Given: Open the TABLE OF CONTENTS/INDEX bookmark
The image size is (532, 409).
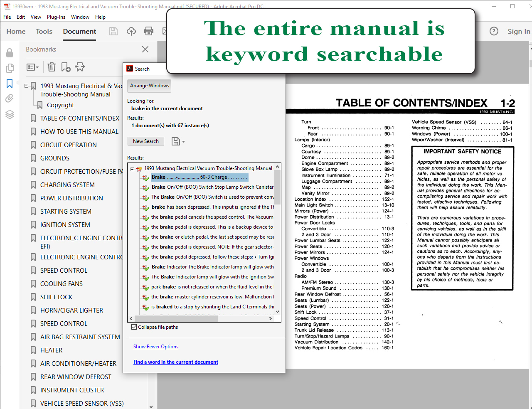Looking at the screenshot, I should 80,118.
